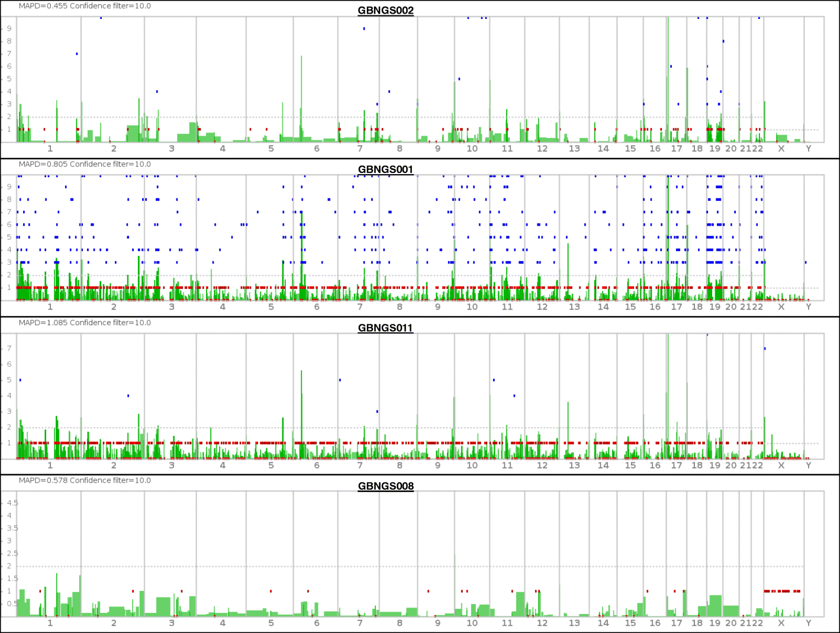Select the MAPD=1.085 Confidence filter label
Viewport: 840px width, 633px height.
click(x=85, y=323)
